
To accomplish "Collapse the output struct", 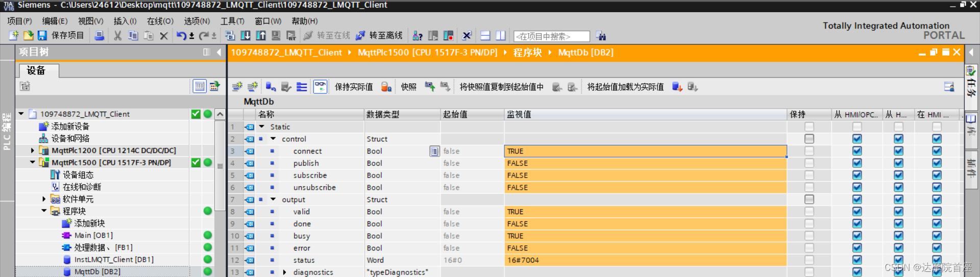I will tap(273, 199).
